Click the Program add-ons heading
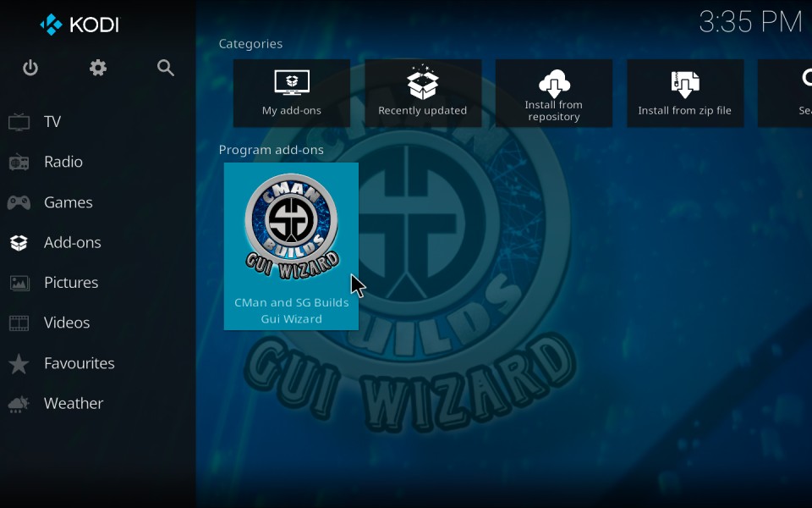The image size is (812, 508). (x=271, y=150)
